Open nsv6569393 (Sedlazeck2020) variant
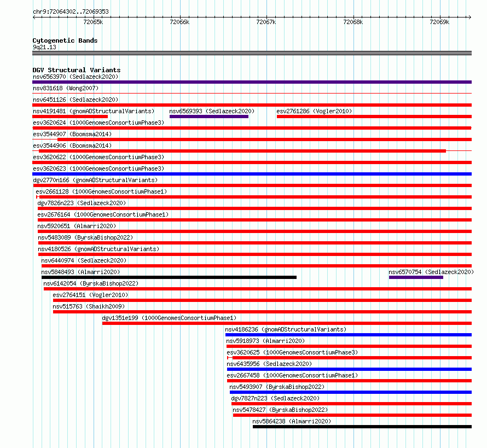This screenshot has height=448, width=487. [x=212, y=111]
